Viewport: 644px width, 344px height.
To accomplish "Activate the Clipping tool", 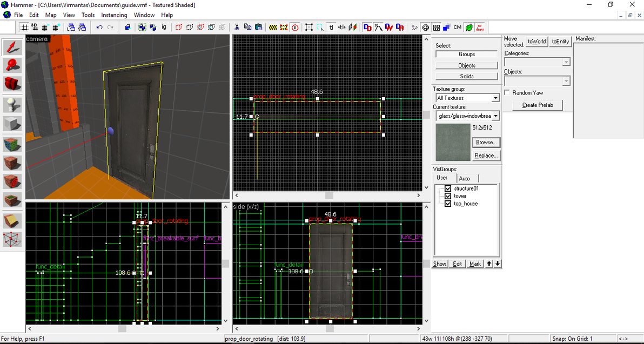I will point(12,220).
